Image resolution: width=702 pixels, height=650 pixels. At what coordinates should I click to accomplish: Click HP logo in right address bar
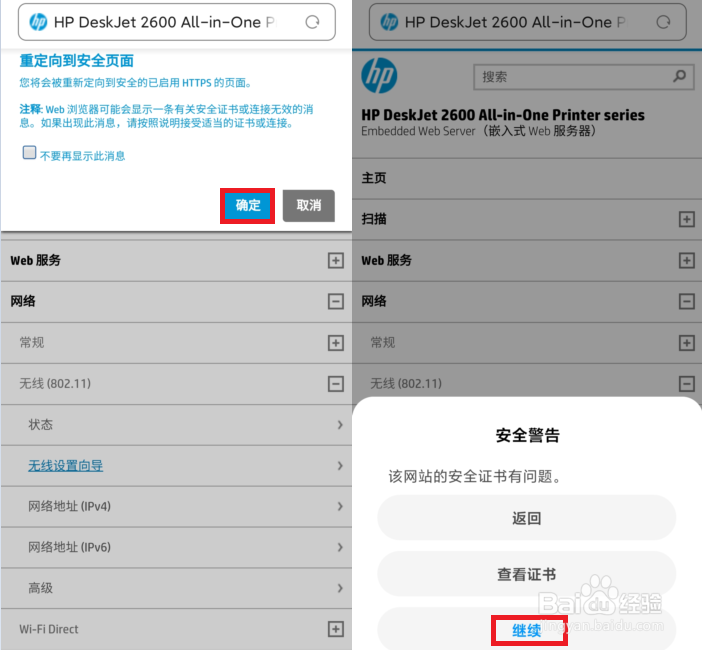(389, 22)
